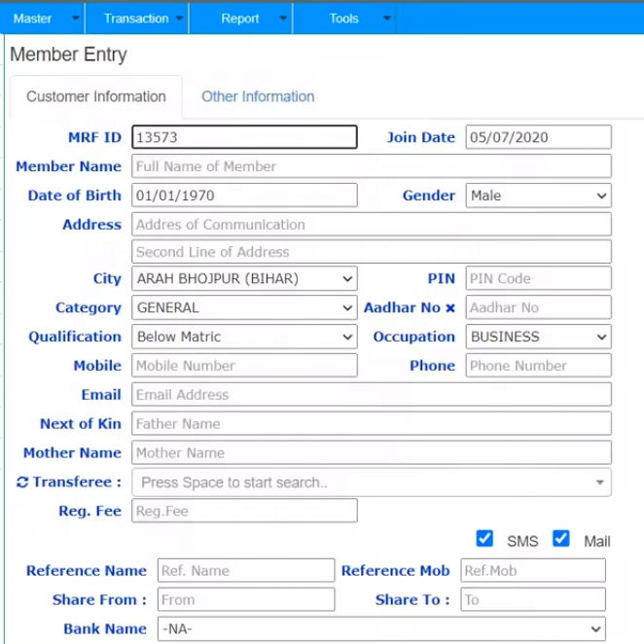Expand the Gender dropdown
This screenshot has width=644, height=644.
(x=538, y=196)
